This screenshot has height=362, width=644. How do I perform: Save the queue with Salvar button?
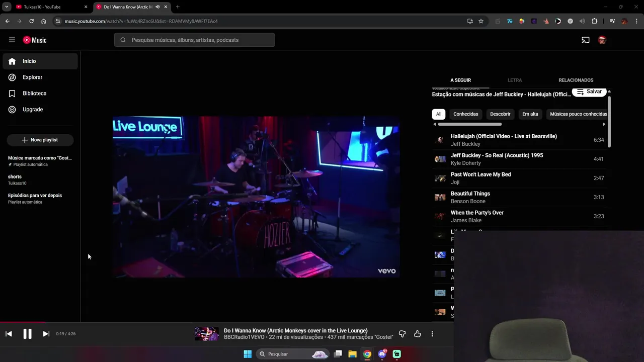coord(589,92)
